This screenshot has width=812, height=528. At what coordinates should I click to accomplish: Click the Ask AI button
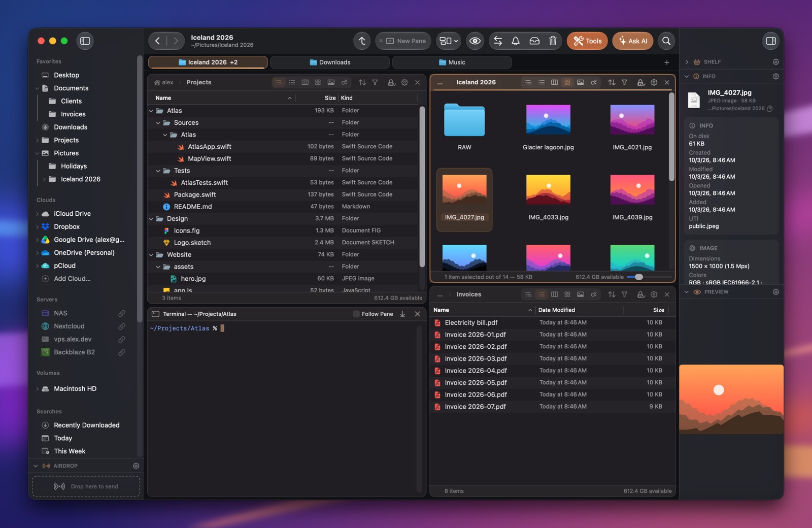pos(633,41)
